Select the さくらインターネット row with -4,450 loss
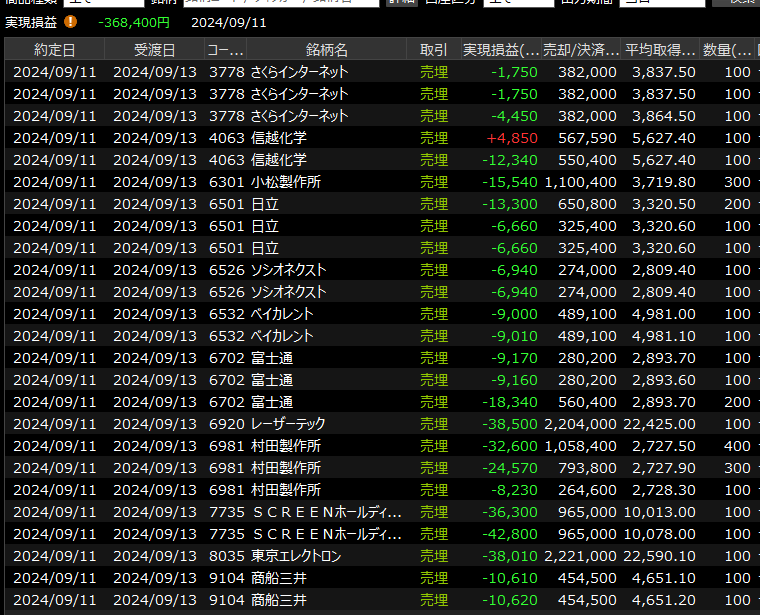 point(300,116)
